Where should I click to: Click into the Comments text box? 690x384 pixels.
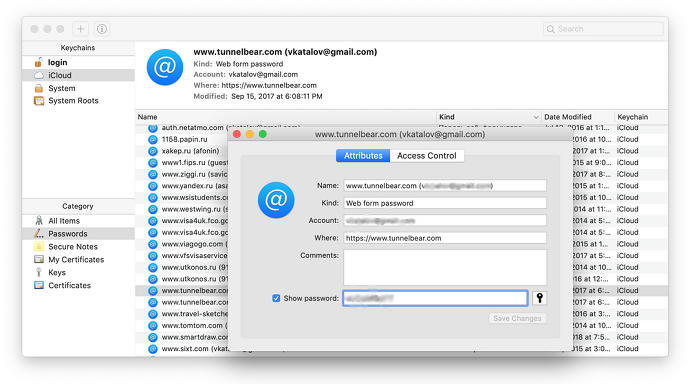click(x=445, y=267)
